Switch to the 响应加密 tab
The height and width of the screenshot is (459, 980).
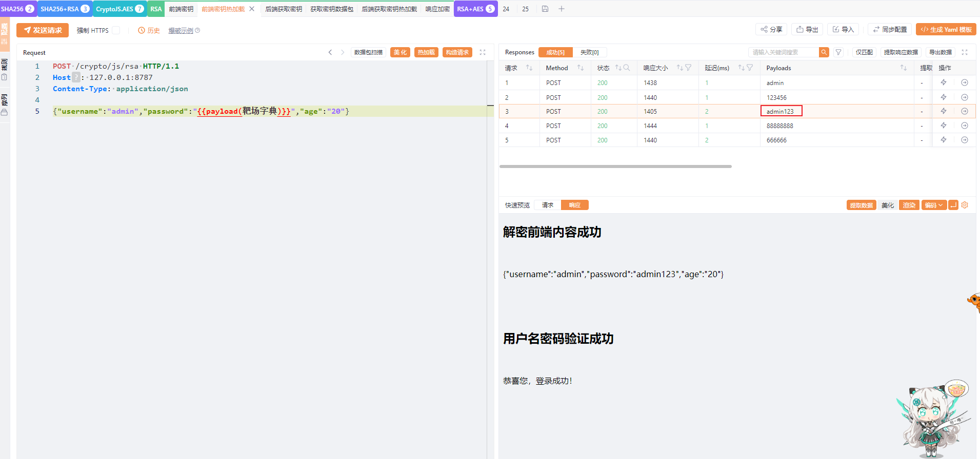click(x=437, y=9)
